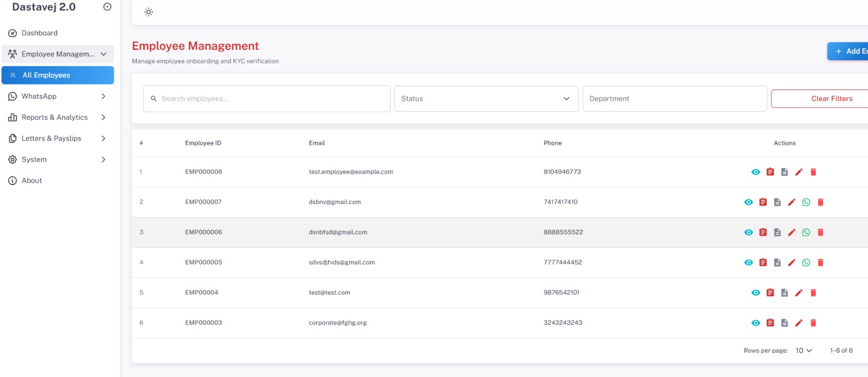Image resolution: width=868 pixels, height=377 pixels.
Task: Edit employee EMP00004 with pencil icon
Action: point(799,293)
